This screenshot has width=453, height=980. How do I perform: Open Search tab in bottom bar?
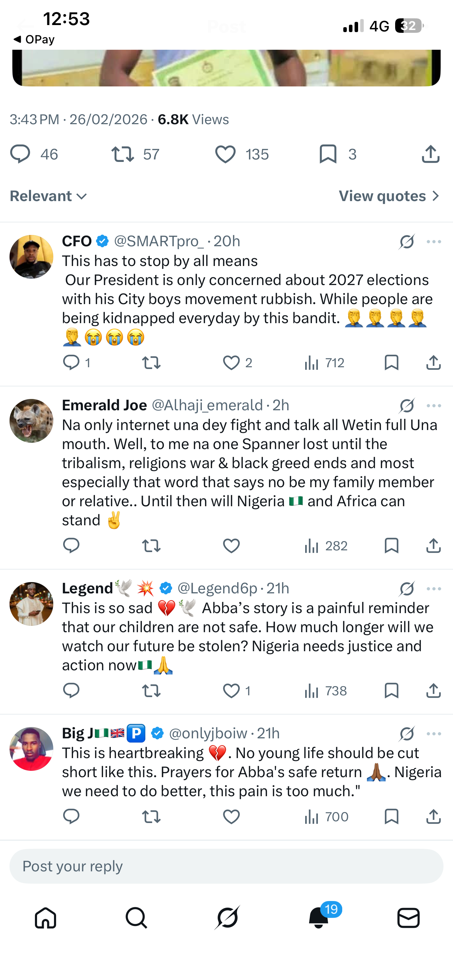(x=136, y=918)
